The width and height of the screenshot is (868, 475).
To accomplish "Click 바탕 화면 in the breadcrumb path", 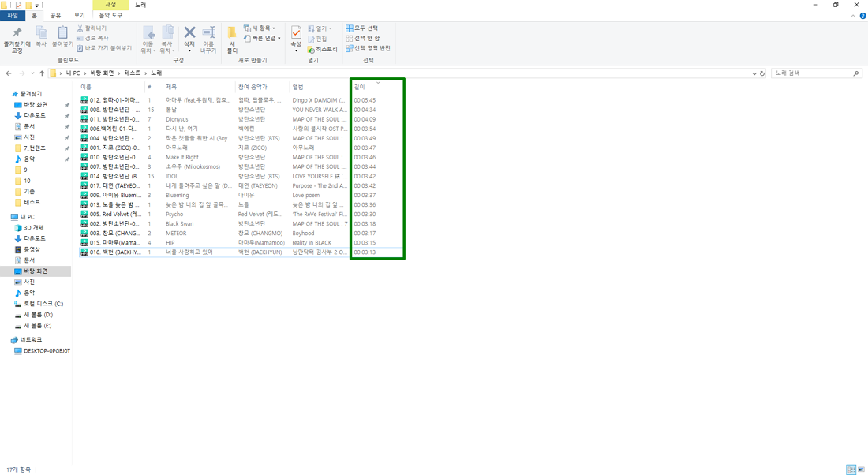I will click(x=102, y=73).
